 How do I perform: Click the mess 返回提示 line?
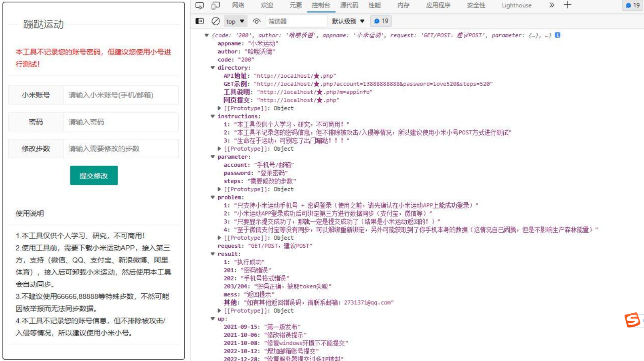pos(249,294)
